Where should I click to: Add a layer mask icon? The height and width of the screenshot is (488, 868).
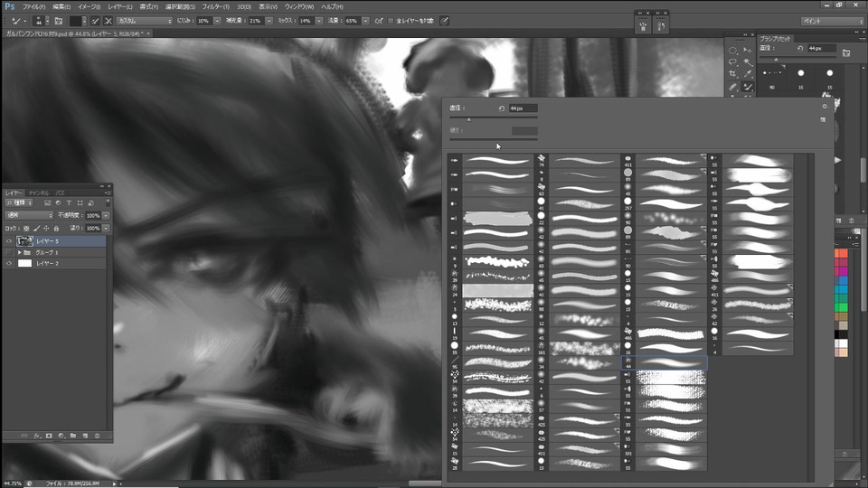[x=49, y=436]
